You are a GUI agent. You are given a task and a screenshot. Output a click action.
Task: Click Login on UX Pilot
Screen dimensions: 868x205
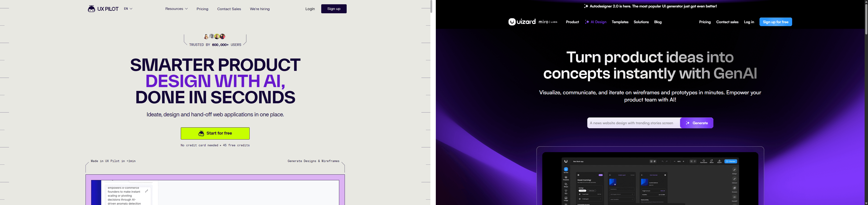click(310, 9)
